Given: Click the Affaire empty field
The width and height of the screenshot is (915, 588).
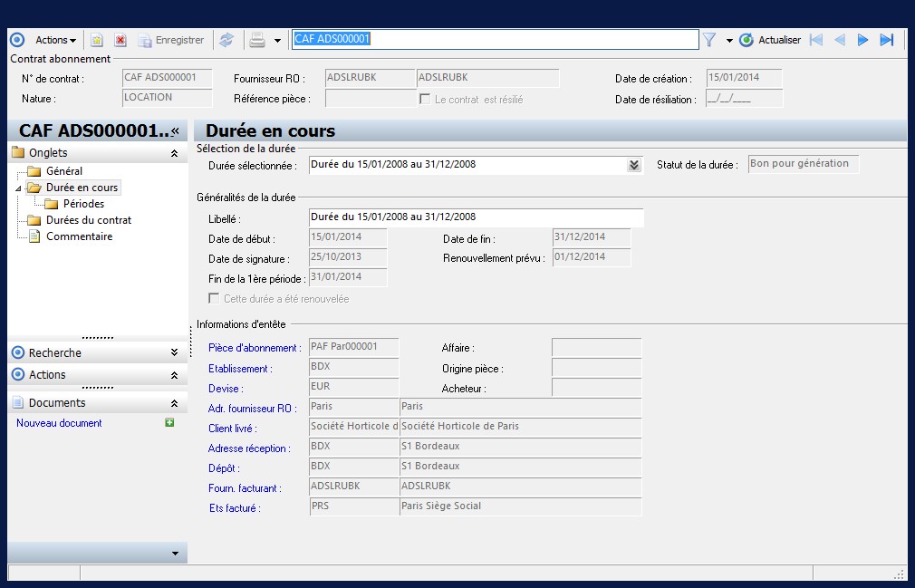Looking at the screenshot, I should (x=596, y=348).
